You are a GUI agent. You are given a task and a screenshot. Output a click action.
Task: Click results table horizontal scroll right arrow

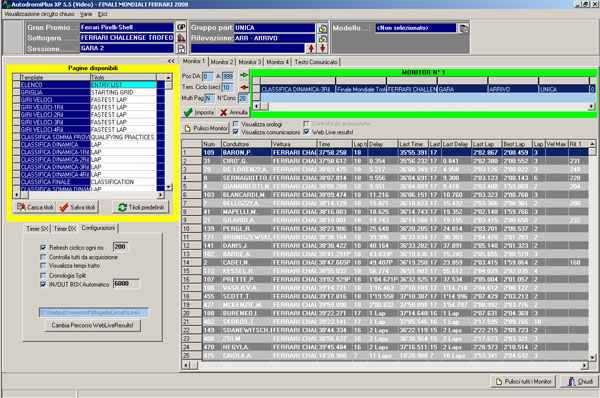click(584, 365)
